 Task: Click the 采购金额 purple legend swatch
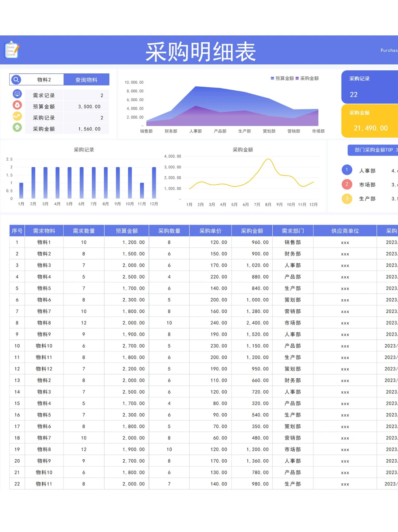(x=297, y=79)
